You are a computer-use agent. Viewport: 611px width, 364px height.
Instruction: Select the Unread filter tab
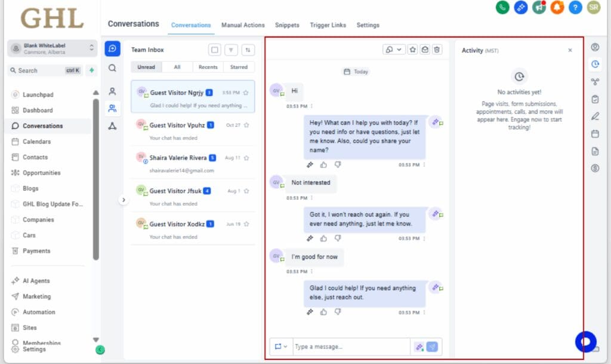(146, 67)
